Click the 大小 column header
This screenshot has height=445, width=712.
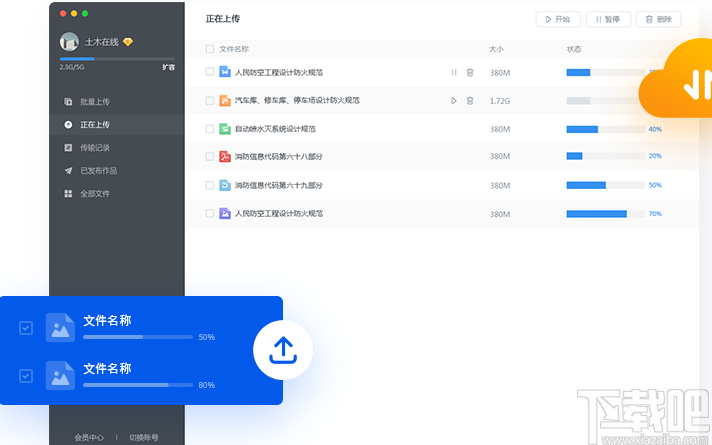click(496, 49)
